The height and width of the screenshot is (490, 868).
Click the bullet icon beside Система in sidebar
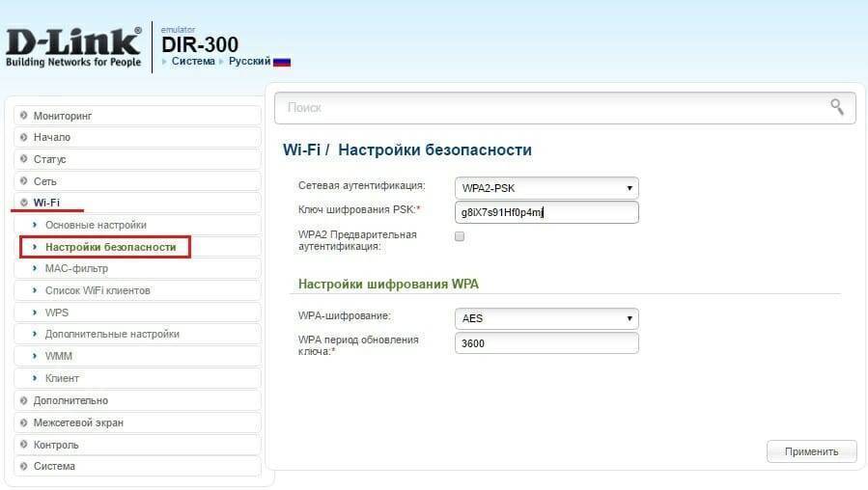(x=23, y=466)
